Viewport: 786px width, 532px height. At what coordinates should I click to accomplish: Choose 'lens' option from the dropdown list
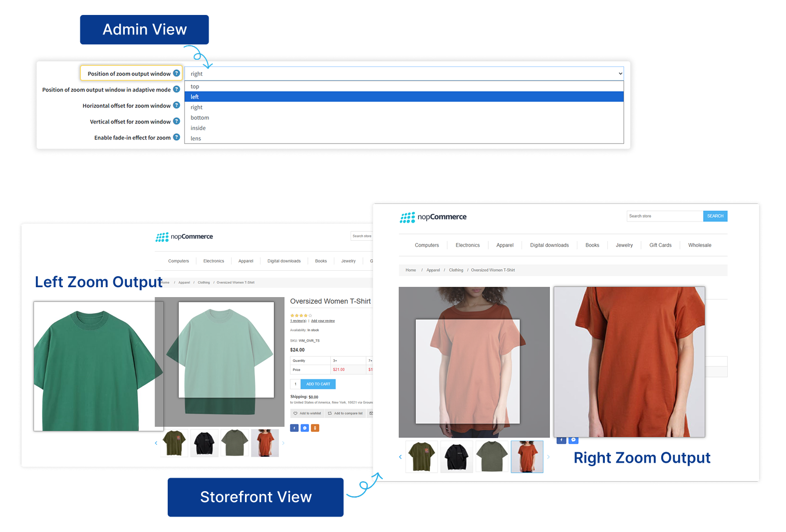pyautogui.click(x=404, y=138)
